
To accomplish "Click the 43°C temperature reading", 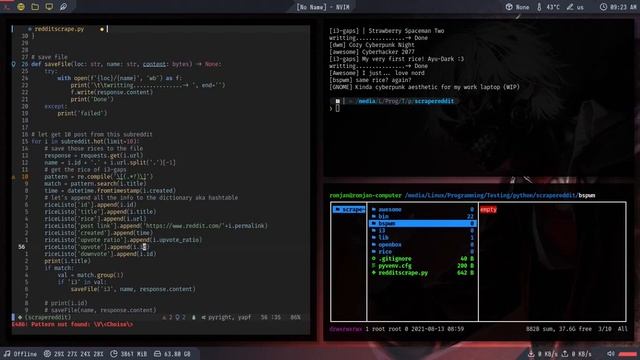I will (x=553, y=7).
